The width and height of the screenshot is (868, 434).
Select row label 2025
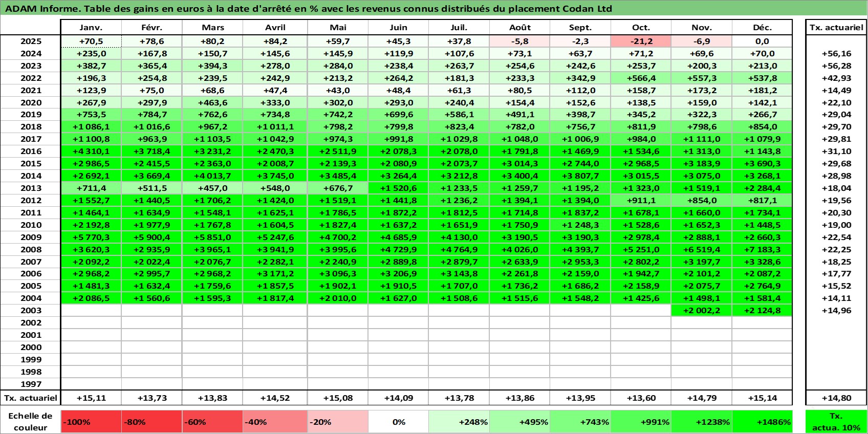click(x=31, y=41)
